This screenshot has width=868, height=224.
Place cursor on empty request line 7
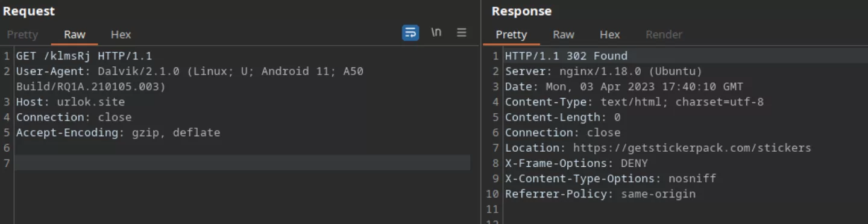click(x=242, y=163)
